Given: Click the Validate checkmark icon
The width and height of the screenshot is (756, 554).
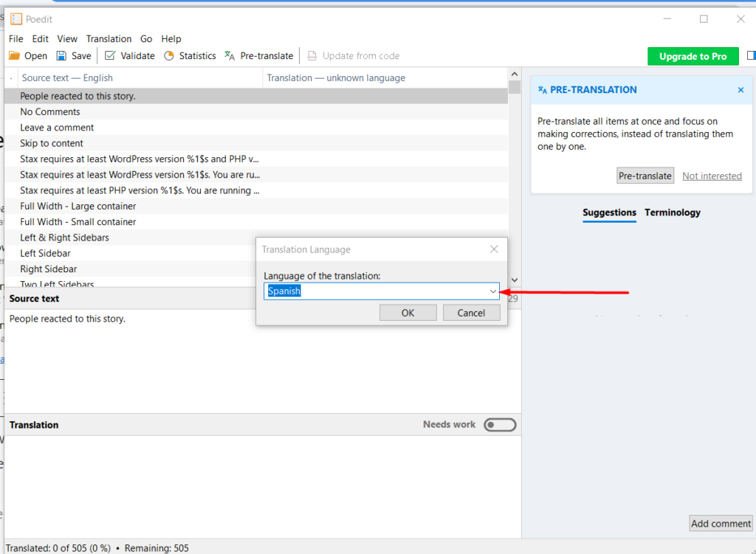Looking at the screenshot, I should click(x=110, y=56).
